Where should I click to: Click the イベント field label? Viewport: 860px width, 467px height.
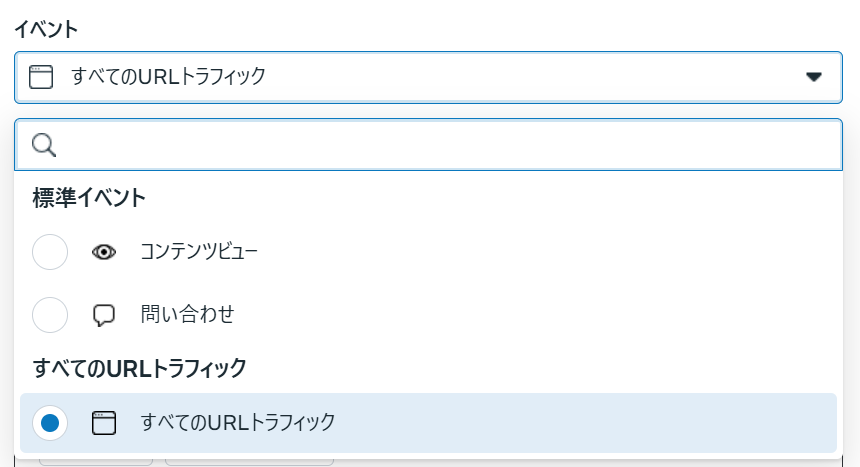click(x=45, y=29)
